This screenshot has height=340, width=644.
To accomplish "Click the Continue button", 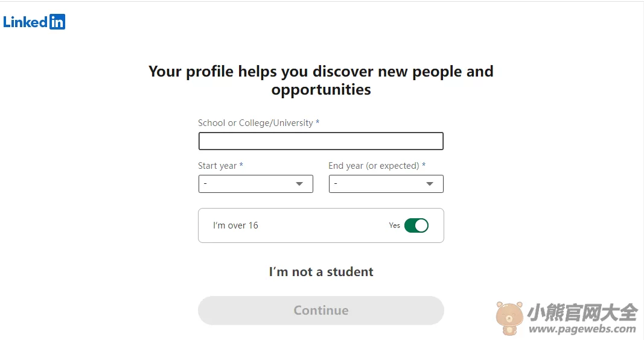I will 320,310.
